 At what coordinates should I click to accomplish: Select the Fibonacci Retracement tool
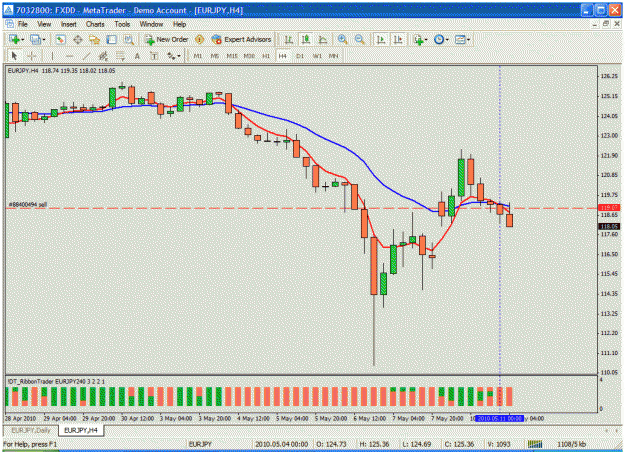pyautogui.click(x=120, y=56)
